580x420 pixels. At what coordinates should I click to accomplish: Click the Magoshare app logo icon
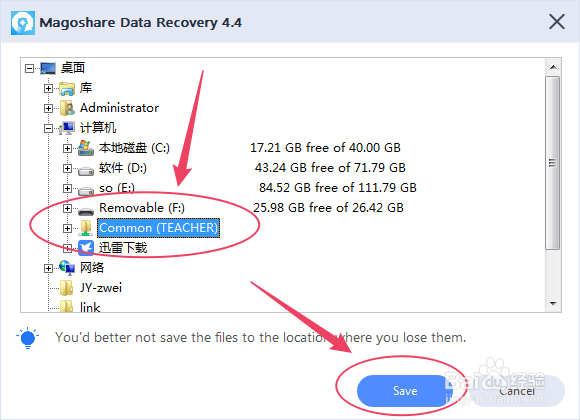(x=23, y=23)
